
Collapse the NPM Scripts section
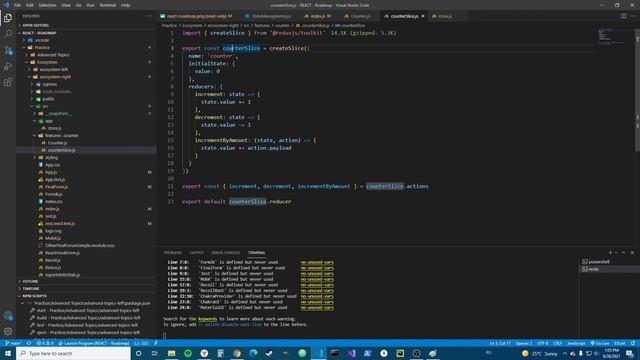[34, 296]
